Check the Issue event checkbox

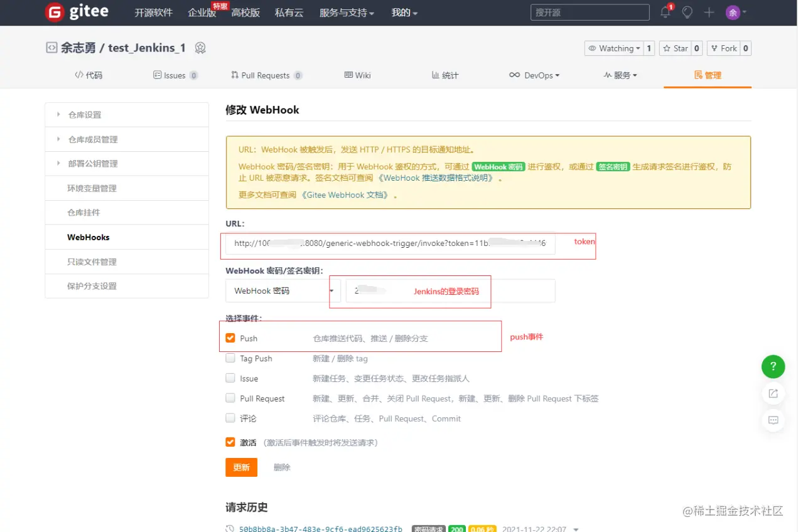click(x=230, y=378)
